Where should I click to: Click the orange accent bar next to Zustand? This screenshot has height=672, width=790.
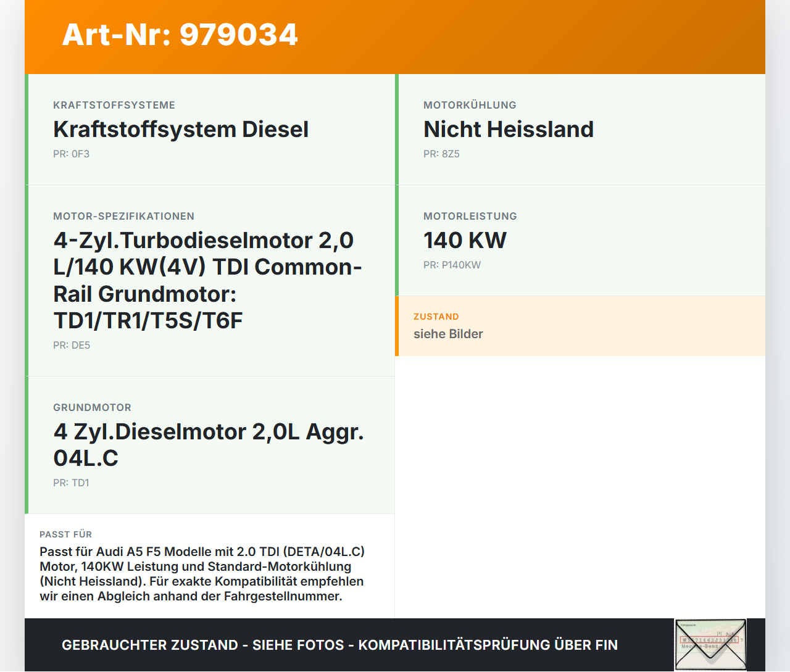click(x=397, y=326)
